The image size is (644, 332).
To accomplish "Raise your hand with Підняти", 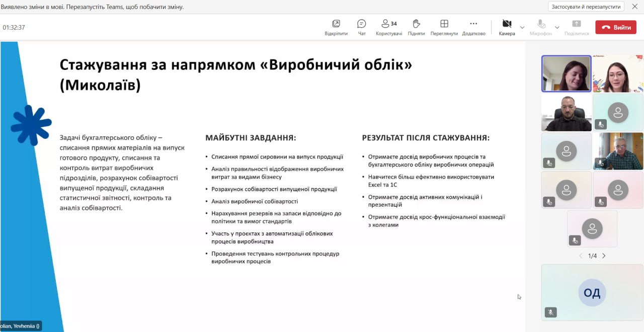I will coord(416,27).
